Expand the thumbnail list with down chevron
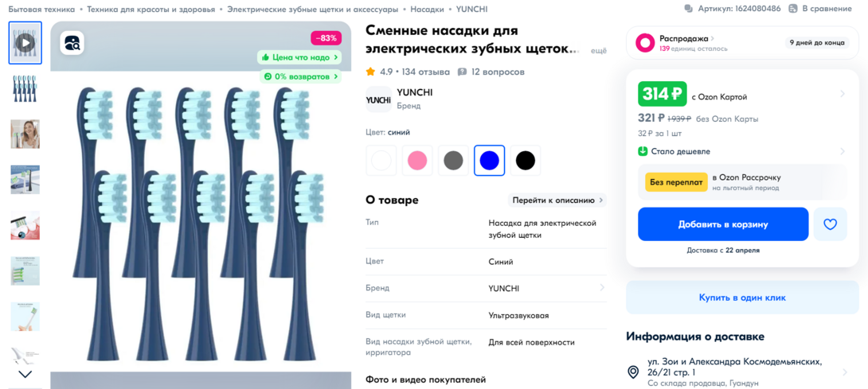 pyautogui.click(x=25, y=374)
